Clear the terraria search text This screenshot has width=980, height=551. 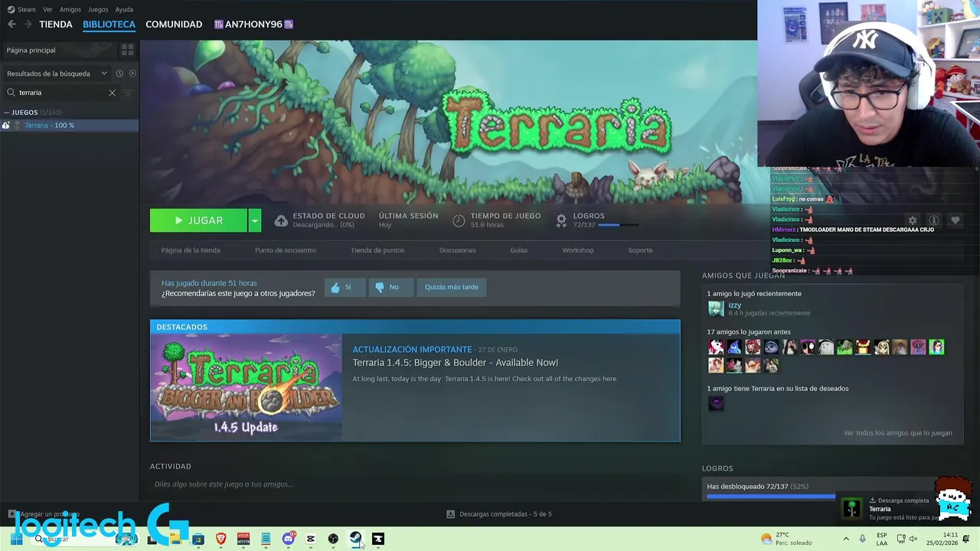(112, 93)
